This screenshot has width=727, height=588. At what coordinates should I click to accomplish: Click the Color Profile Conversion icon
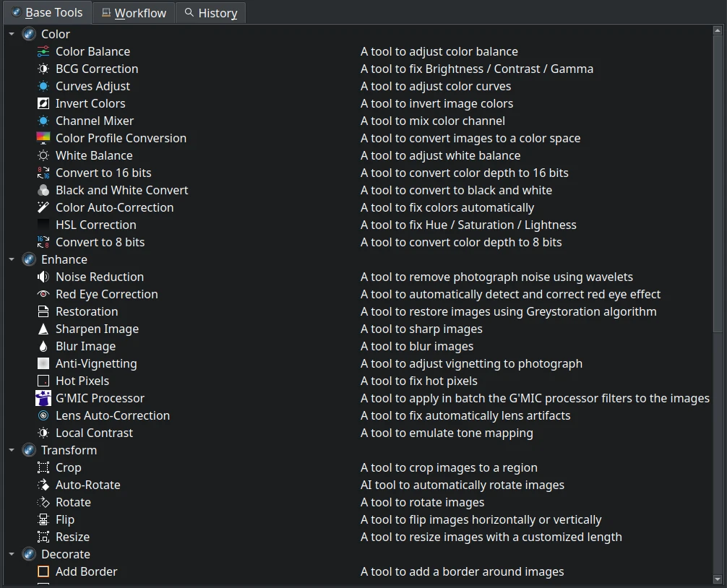point(43,138)
